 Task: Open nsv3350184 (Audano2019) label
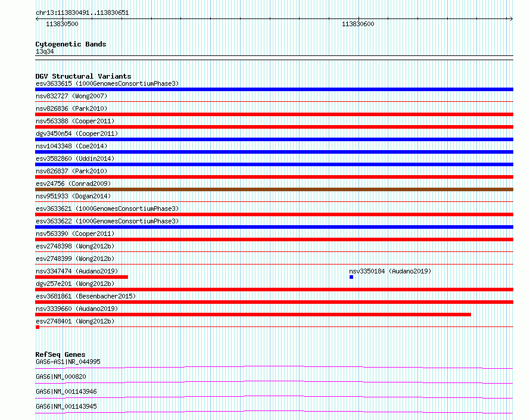[x=390, y=271]
